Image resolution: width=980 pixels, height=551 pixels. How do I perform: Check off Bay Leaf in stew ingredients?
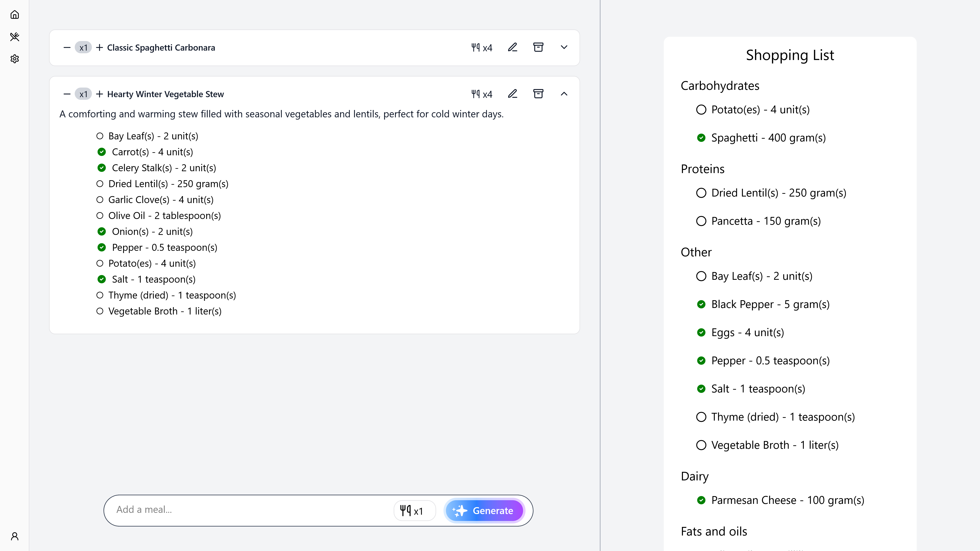(x=100, y=136)
